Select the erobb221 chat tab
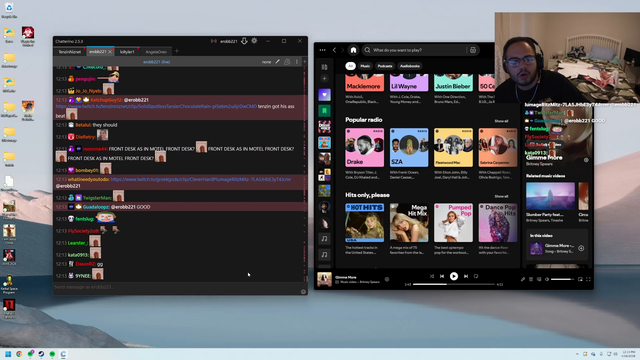 [x=98, y=52]
